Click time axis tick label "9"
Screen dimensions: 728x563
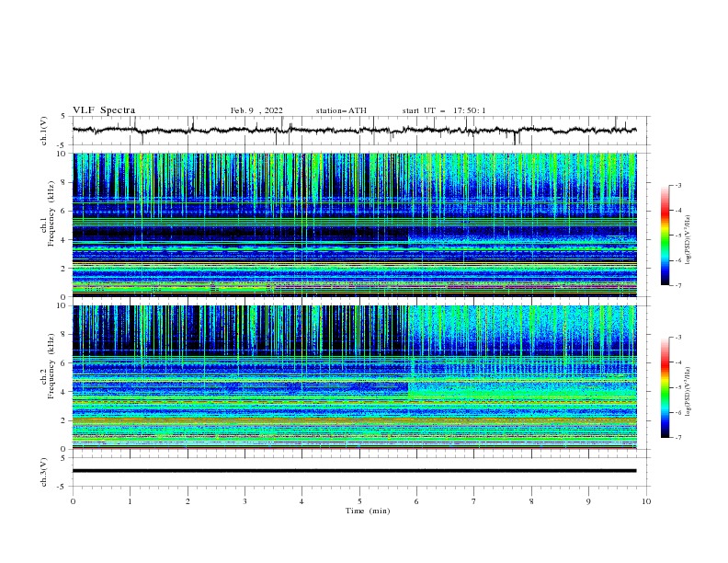(x=588, y=501)
